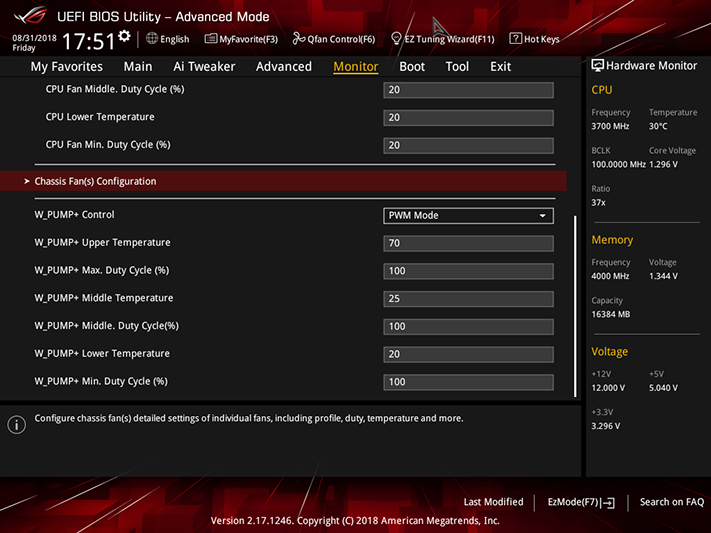Click the Last Modified button
Image resolution: width=711 pixels, height=533 pixels.
[x=493, y=502]
